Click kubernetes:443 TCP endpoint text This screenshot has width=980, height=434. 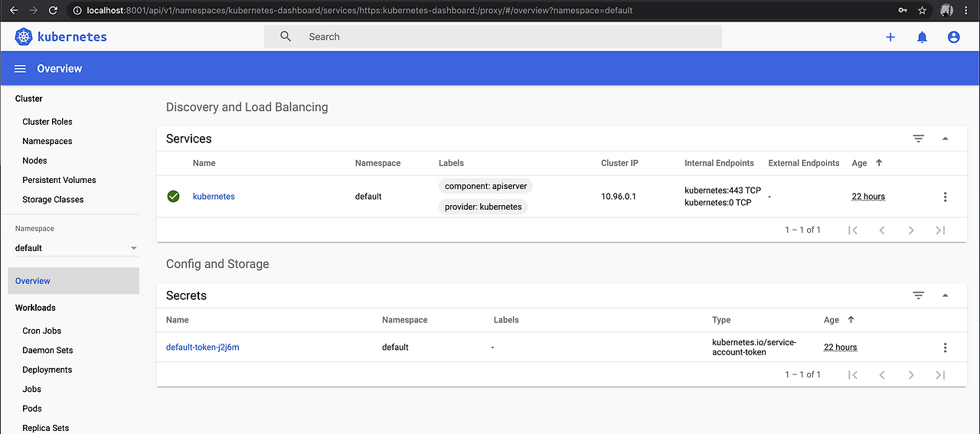(723, 191)
